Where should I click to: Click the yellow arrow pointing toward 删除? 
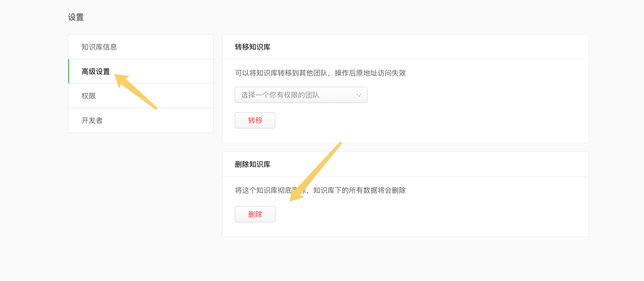[316, 171]
